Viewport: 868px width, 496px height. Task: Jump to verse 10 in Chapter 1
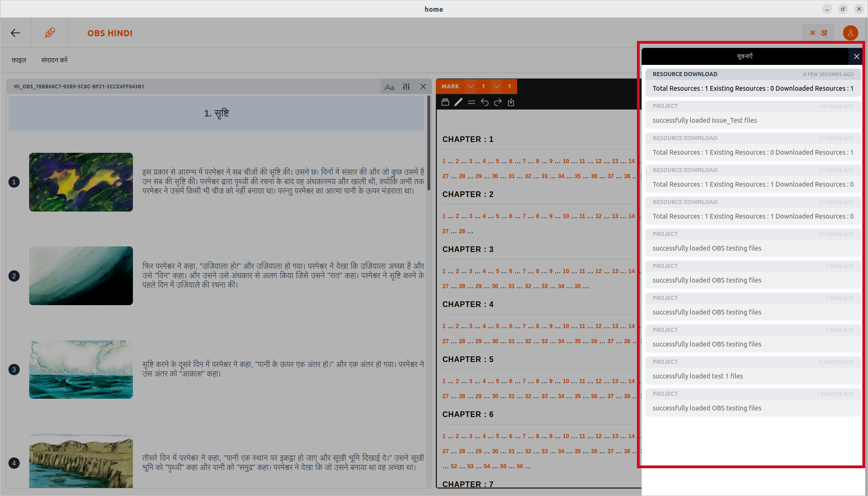tap(566, 161)
